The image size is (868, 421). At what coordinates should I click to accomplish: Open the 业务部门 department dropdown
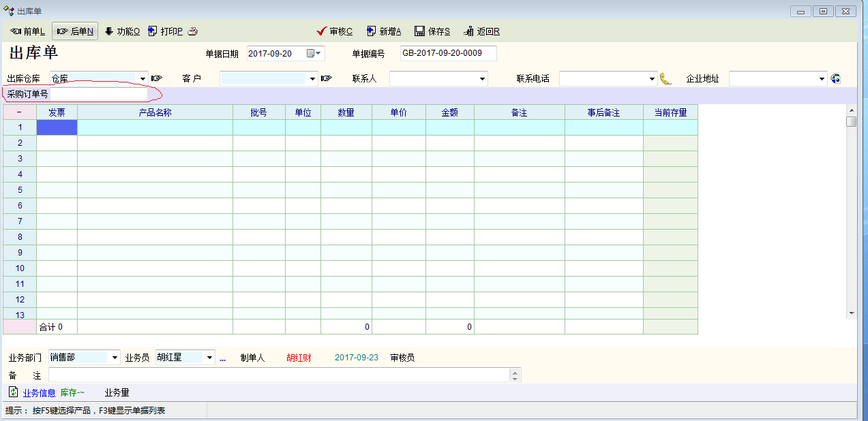tap(115, 358)
